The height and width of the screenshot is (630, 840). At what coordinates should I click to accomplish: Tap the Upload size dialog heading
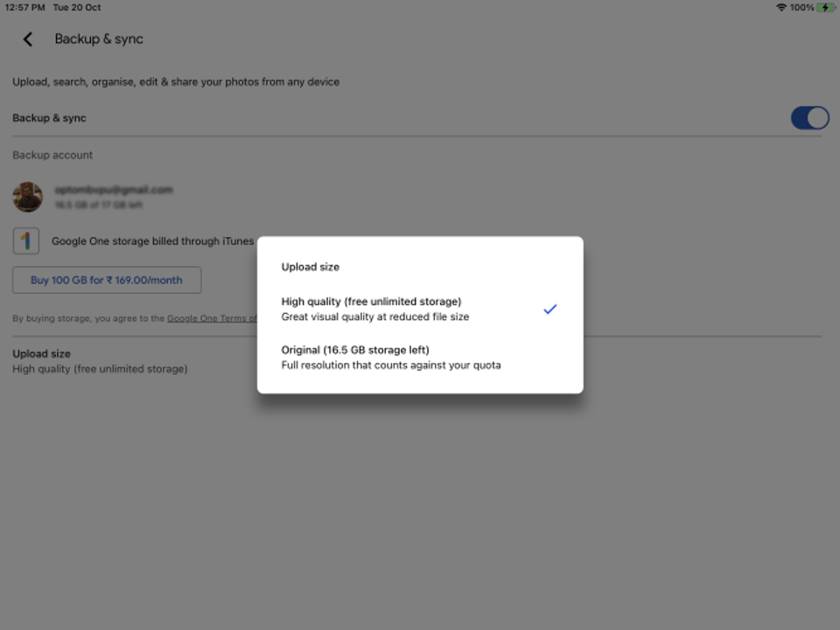point(310,267)
